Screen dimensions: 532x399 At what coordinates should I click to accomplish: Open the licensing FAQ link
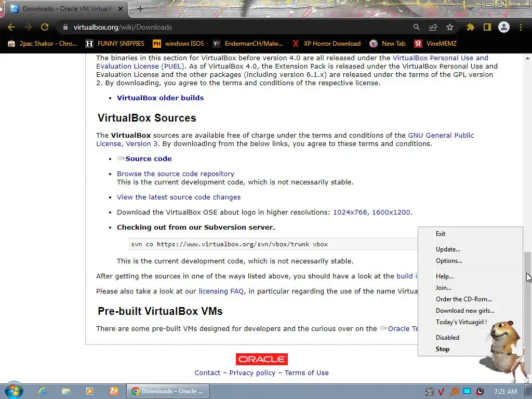(x=221, y=291)
